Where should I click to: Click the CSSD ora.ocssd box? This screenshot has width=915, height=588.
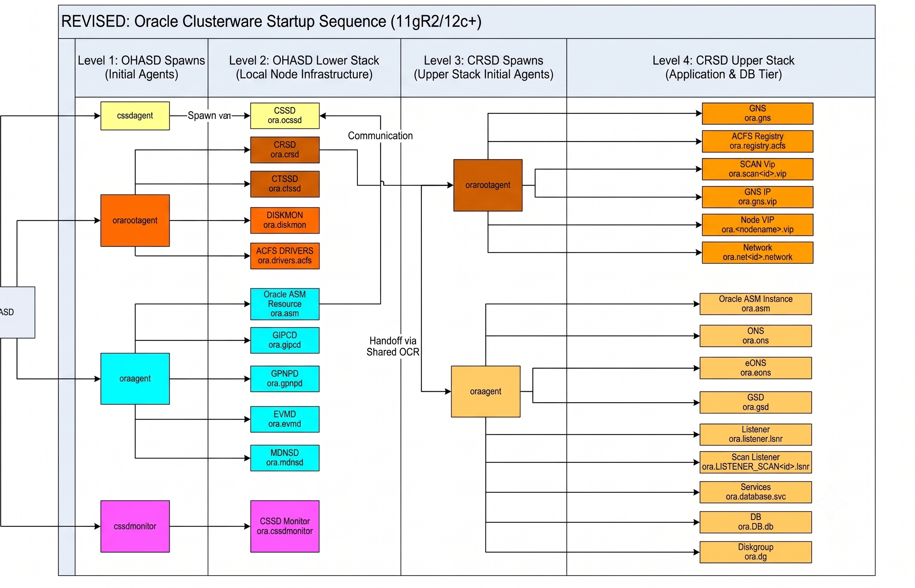tap(285, 116)
